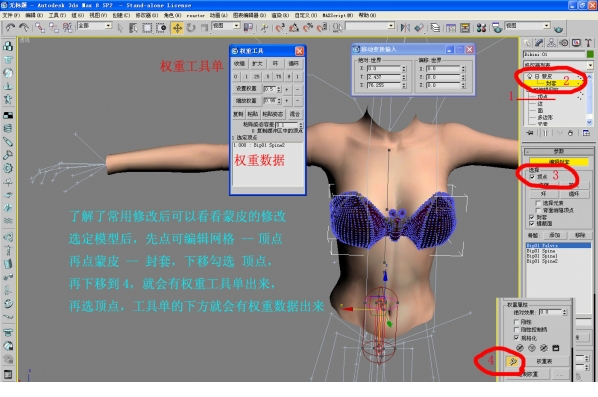The image size is (598, 397).
Task: Click the Bind to Space Warp icon
Action: pyautogui.click(x=68, y=27)
